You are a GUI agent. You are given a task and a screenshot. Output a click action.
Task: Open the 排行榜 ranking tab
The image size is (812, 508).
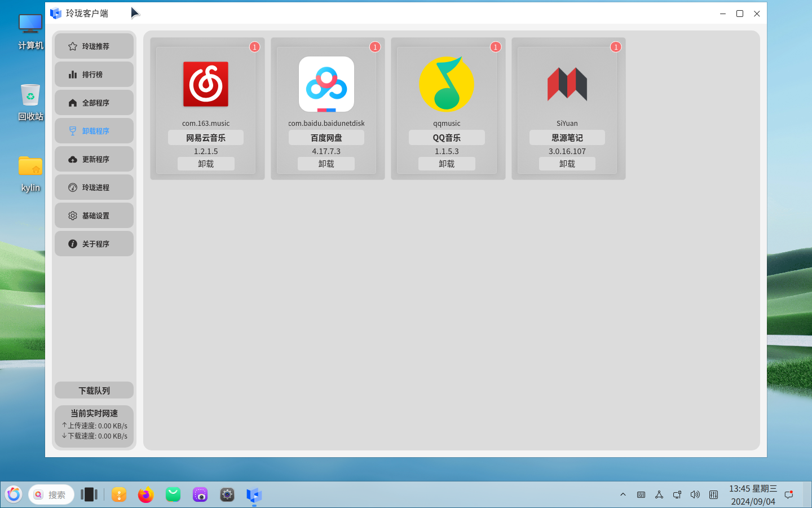[94, 75]
